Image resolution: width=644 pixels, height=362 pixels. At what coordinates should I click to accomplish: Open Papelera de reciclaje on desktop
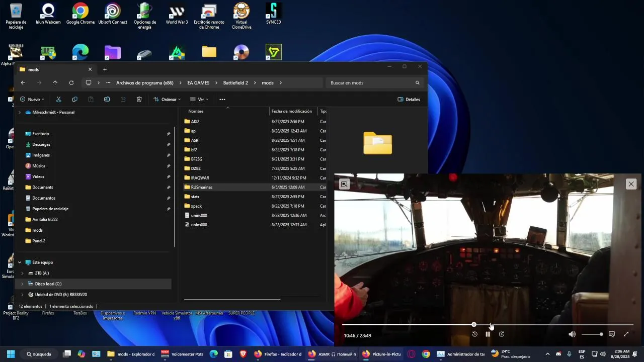click(x=16, y=16)
